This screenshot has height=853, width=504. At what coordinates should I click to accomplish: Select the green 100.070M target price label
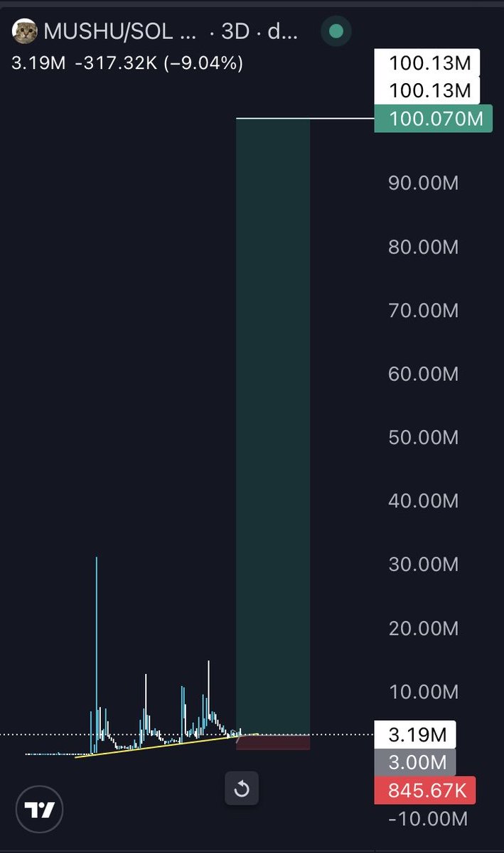pos(433,118)
